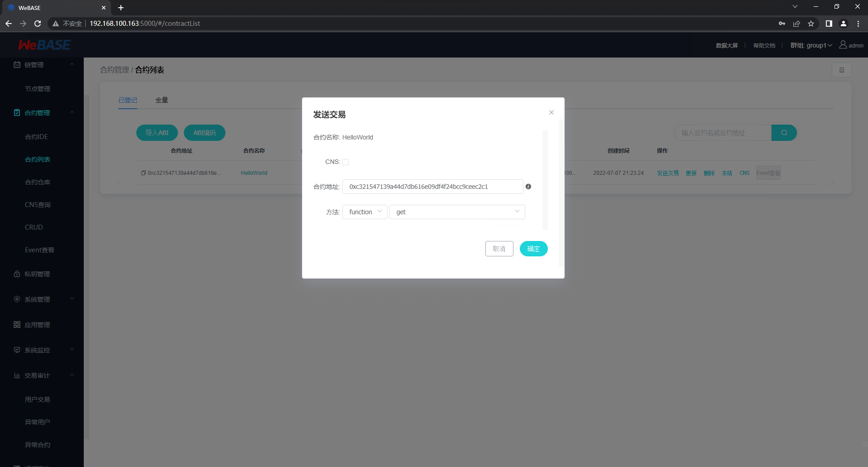The height and width of the screenshot is (467, 868).
Task: Click the ABI编码 button
Action: coord(205,133)
